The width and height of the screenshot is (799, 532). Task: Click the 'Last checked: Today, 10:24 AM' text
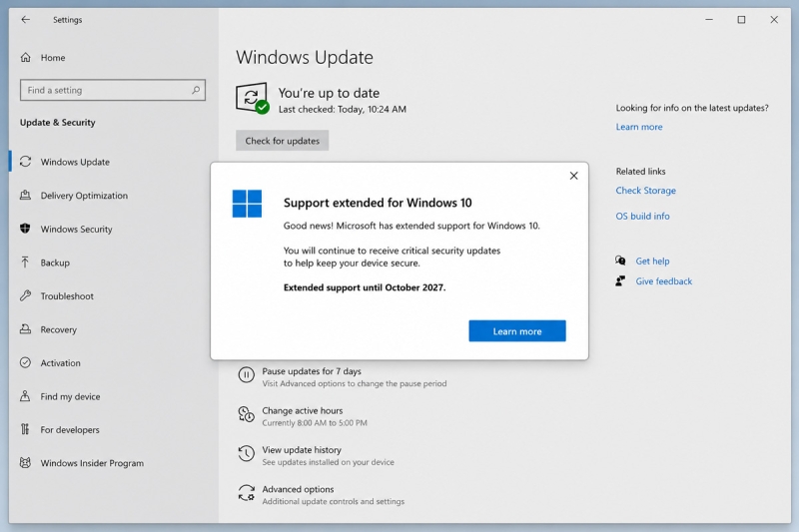[x=343, y=109]
